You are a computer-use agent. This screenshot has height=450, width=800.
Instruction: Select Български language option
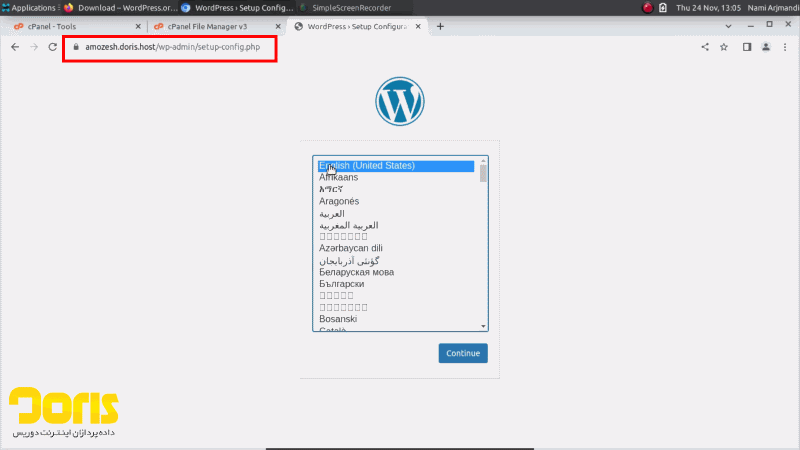pyautogui.click(x=396, y=284)
